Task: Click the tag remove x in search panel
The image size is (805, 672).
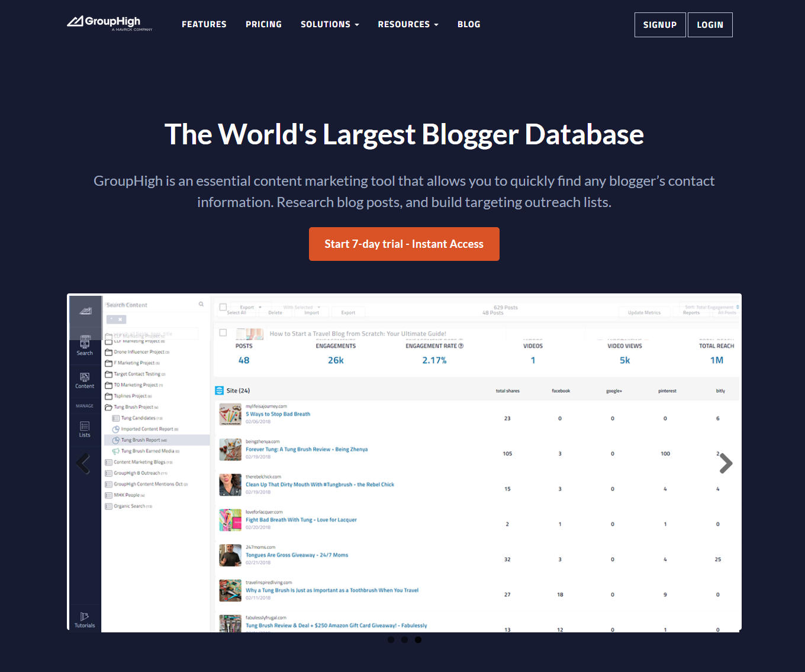Action: pos(120,319)
